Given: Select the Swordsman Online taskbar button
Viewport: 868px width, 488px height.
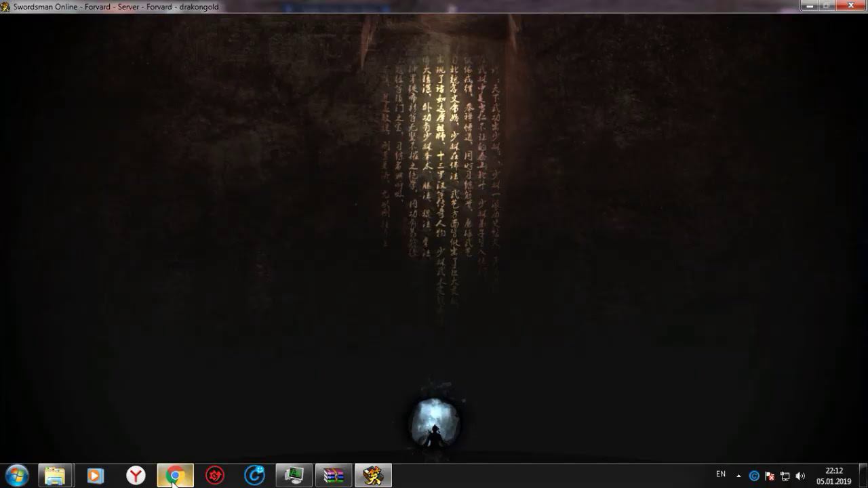Looking at the screenshot, I should tap(373, 475).
